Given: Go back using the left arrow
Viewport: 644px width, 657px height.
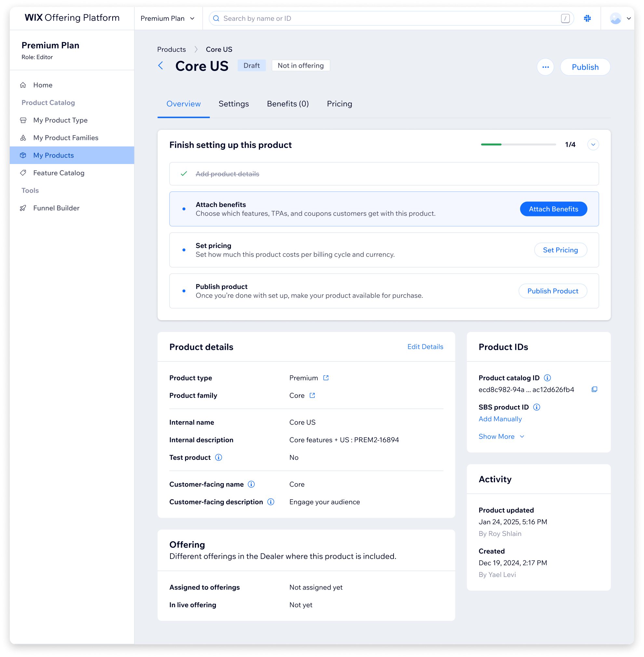Looking at the screenshot, I should click(x=161, y=66).
